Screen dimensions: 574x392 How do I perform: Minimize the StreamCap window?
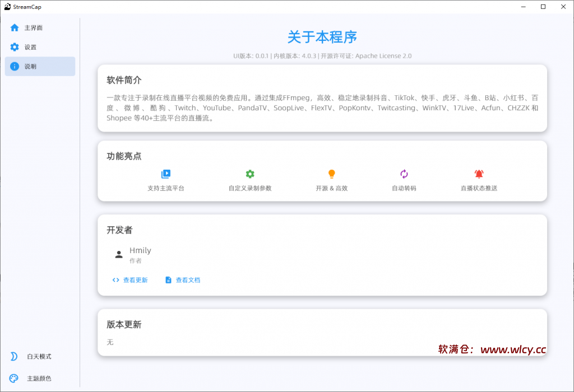tap(524, 7)
